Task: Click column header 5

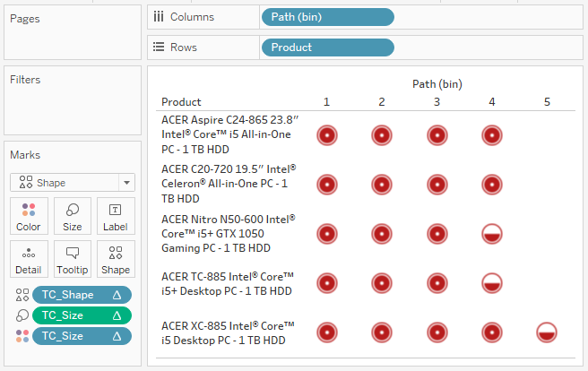Action: pos(547,102)
